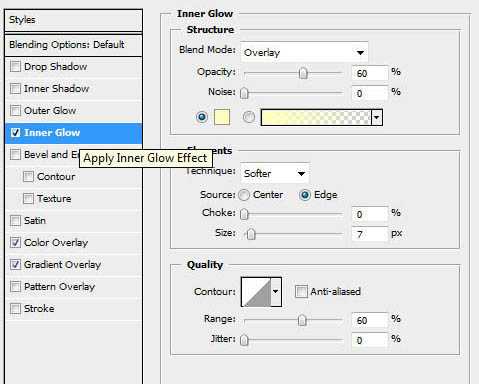Open the Blend Mode Overlay dropdown
479x384 pixels.
304,52
